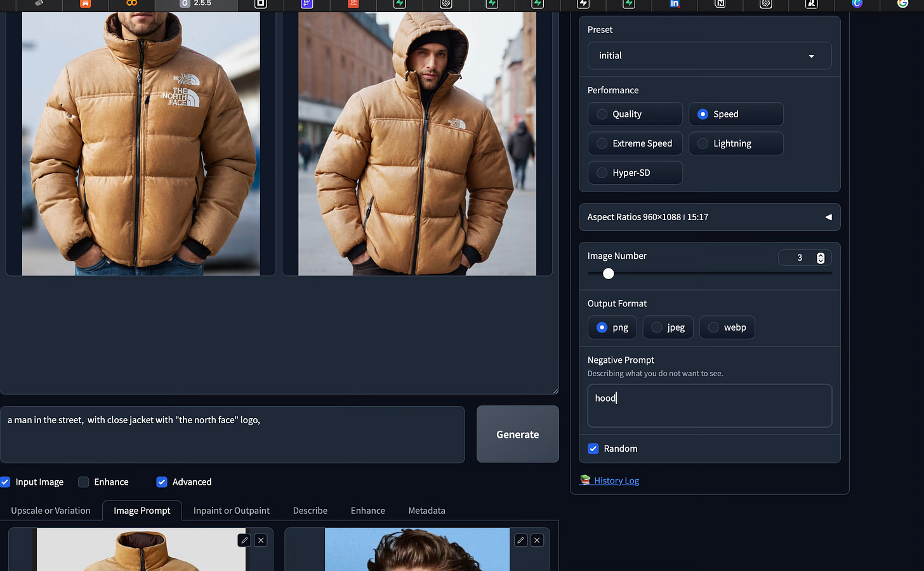Screen dimensions: 924x571
Task: Click the Image Number stepper arrows
Action: pos(821,258)
